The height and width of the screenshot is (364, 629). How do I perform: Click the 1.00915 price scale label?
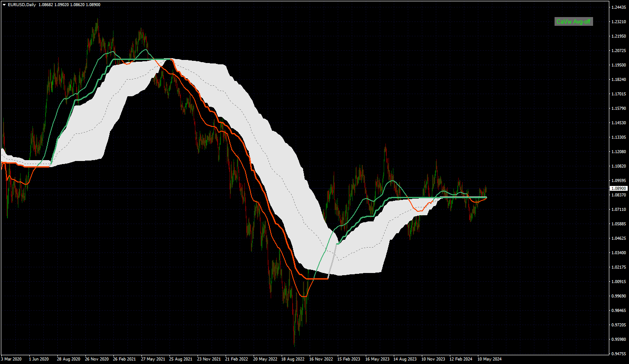(x=619, y=282)
